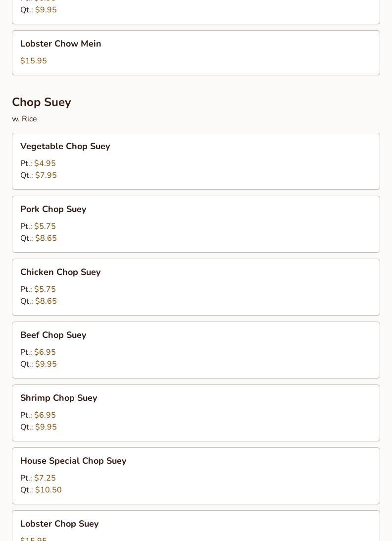Image resolution: width=392 pixels, height=541 pixels.
Task: Select the Pork Chop Suey item title
Action: click(53, 209)
